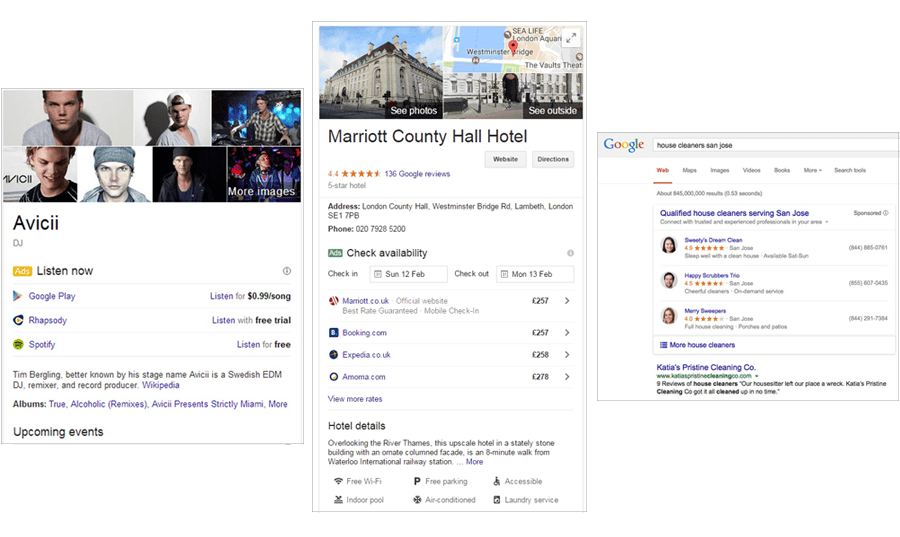This screenshot has height=537, width=900.
Task: Switch to the Books search tab
Action: pyautogui.click(x=782, y=170)
